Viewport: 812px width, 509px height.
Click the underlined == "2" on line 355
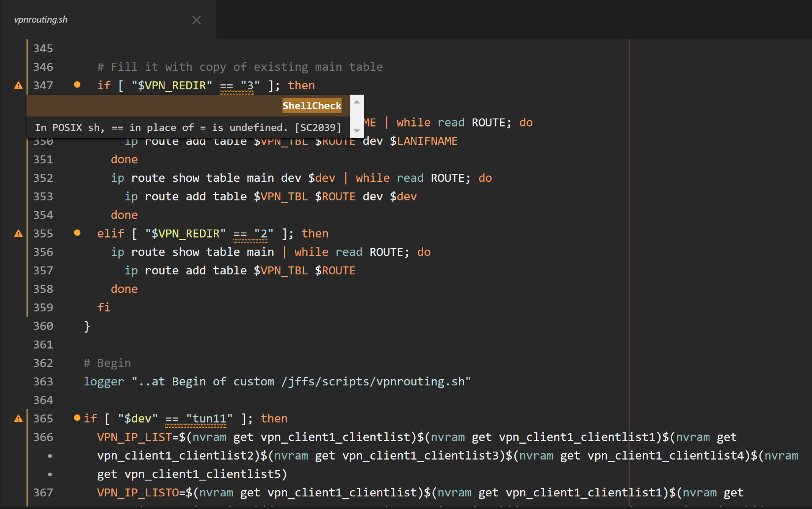click(250, 234)
